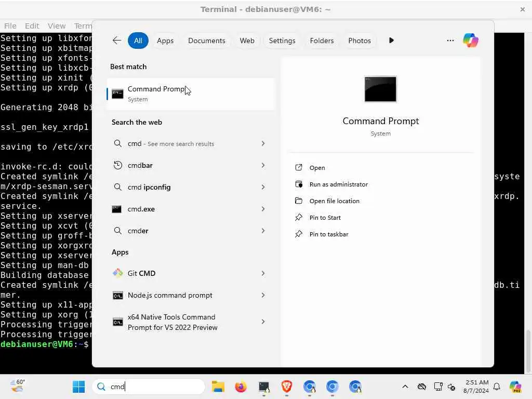Close the Terminal window

[522, 9]
